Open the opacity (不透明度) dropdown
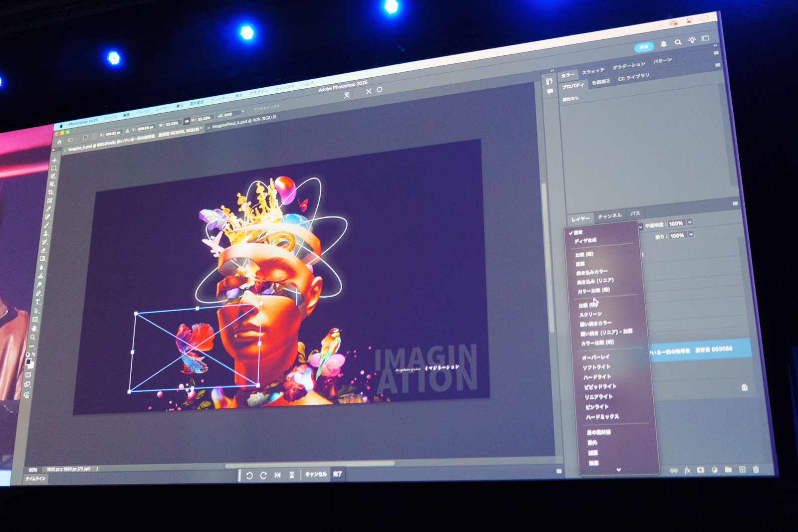 coord(690,223)
